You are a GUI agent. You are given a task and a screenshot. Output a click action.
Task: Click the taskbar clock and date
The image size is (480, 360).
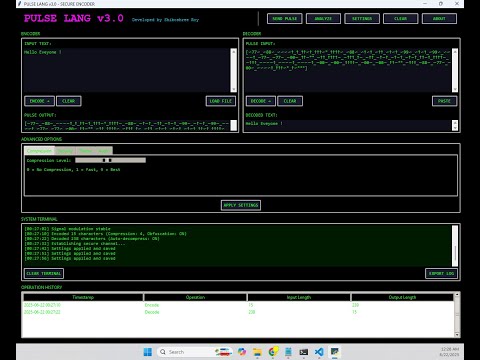(450, 352)
